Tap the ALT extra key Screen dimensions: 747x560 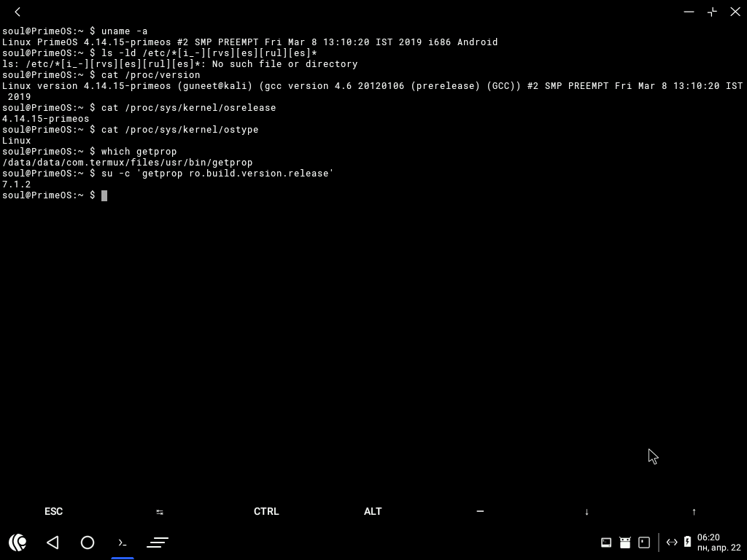click(373, 511)
